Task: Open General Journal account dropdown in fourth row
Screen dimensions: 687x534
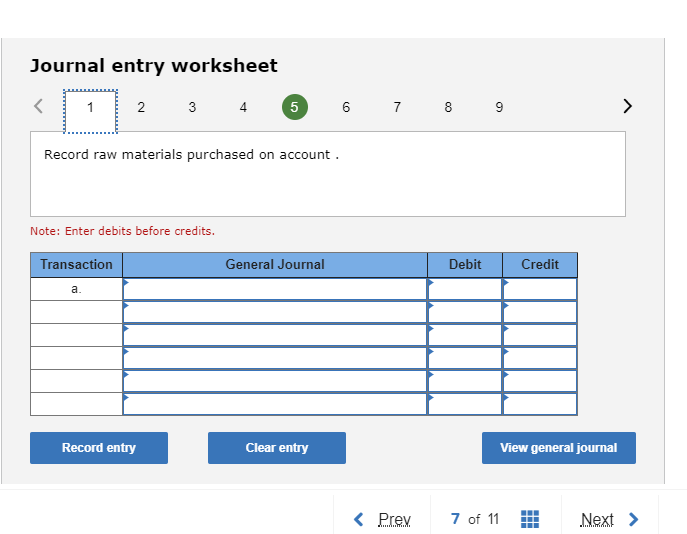Action: point(275,358)
